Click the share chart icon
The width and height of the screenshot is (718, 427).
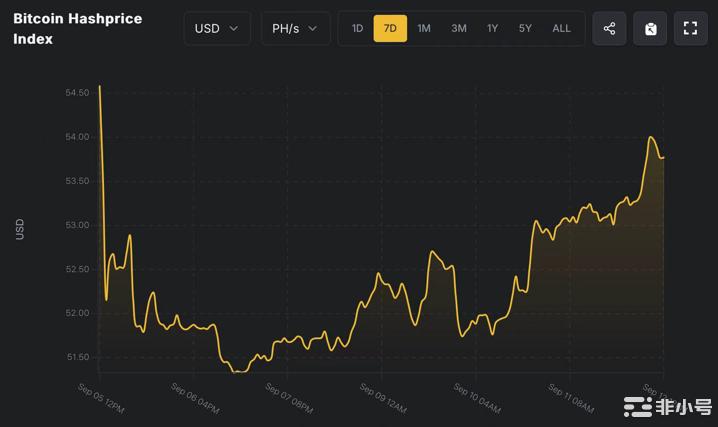[x=609, y=28]
